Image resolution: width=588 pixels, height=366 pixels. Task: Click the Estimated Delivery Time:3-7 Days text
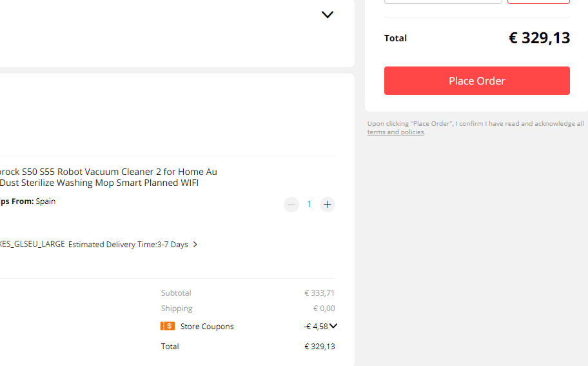coord(128,245)
